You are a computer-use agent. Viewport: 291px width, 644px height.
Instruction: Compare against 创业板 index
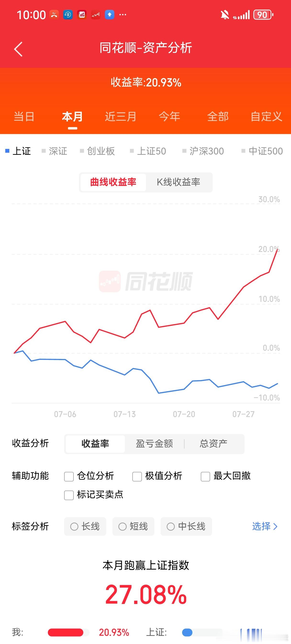tap(97, 151)
